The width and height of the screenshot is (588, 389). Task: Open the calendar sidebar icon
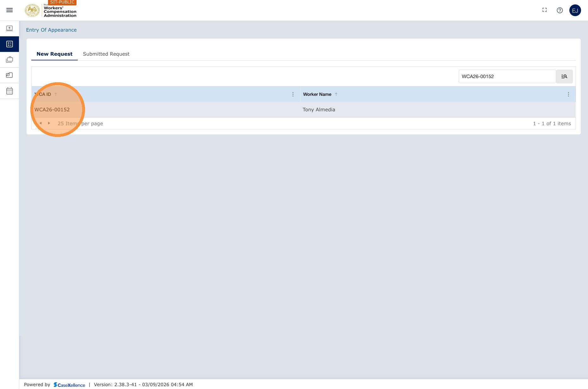point(9,91)
